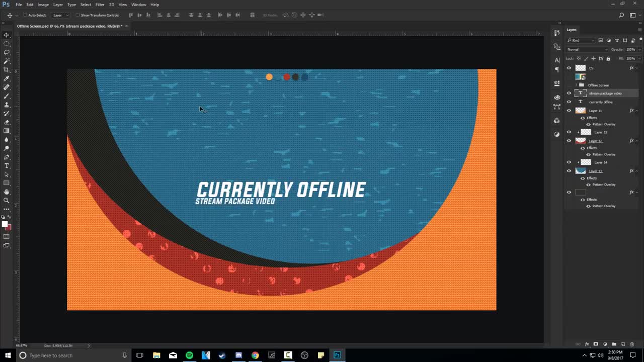This screenshot has height=362, width=644.
Task: Hide the CS layer
Action: [x=569, y=68]
